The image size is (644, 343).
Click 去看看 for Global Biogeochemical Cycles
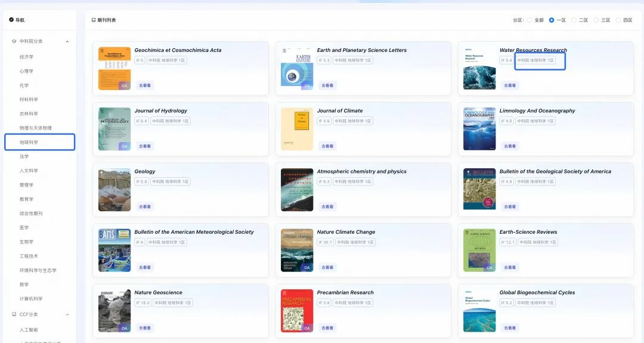(x=510, y=328)
